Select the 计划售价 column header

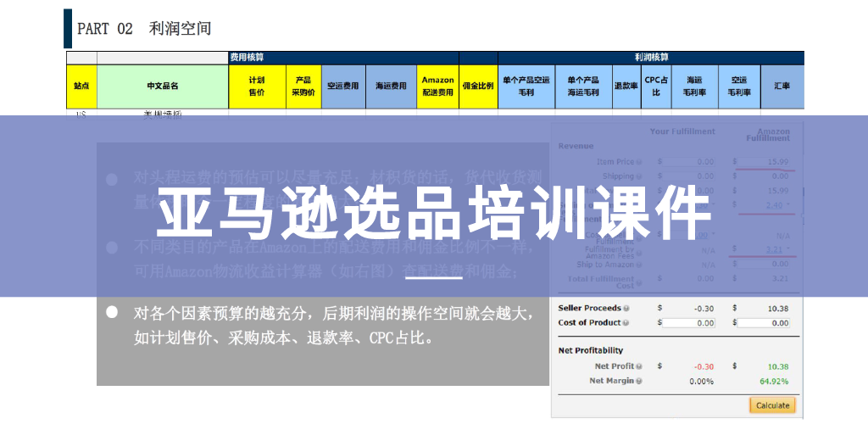point(257,86)
